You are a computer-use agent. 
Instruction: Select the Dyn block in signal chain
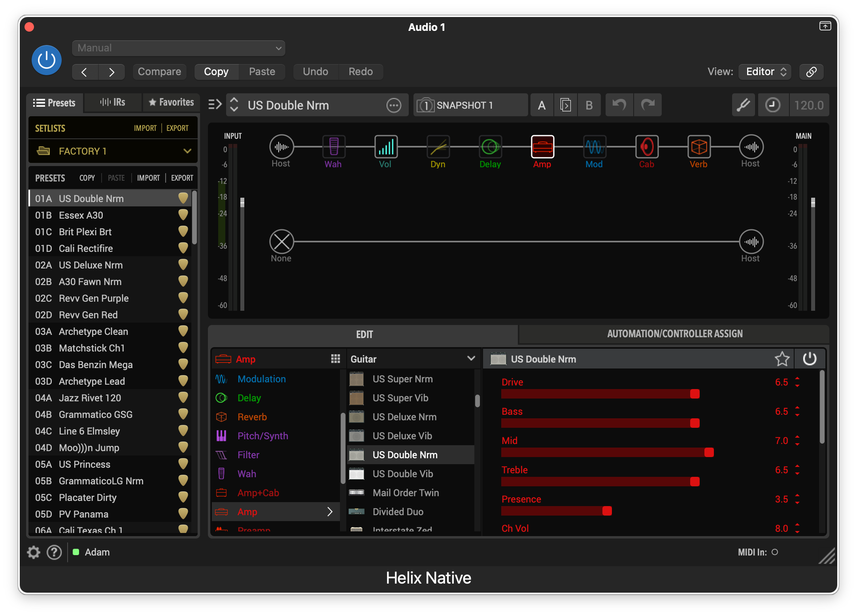tap(438, 147)
